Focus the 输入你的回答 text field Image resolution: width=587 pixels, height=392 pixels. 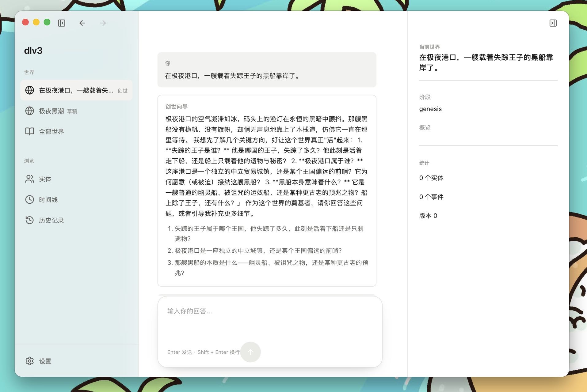click(270, 322)
